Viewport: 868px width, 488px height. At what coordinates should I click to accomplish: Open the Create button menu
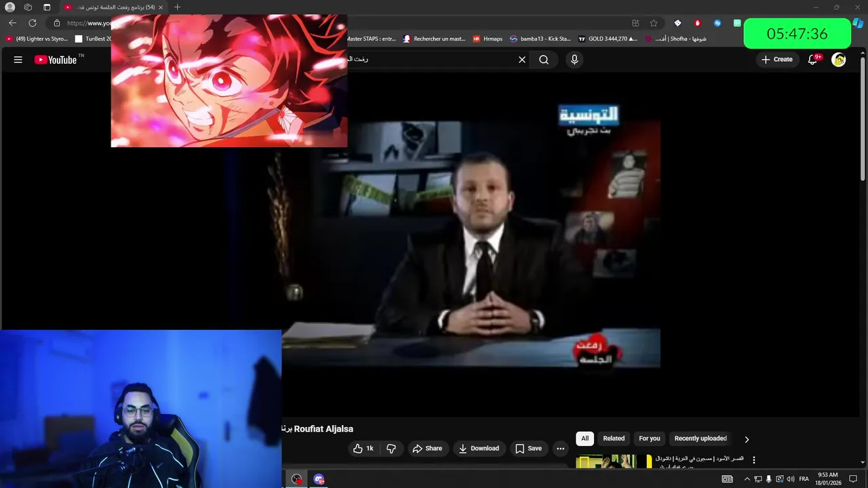pos(776,60)
